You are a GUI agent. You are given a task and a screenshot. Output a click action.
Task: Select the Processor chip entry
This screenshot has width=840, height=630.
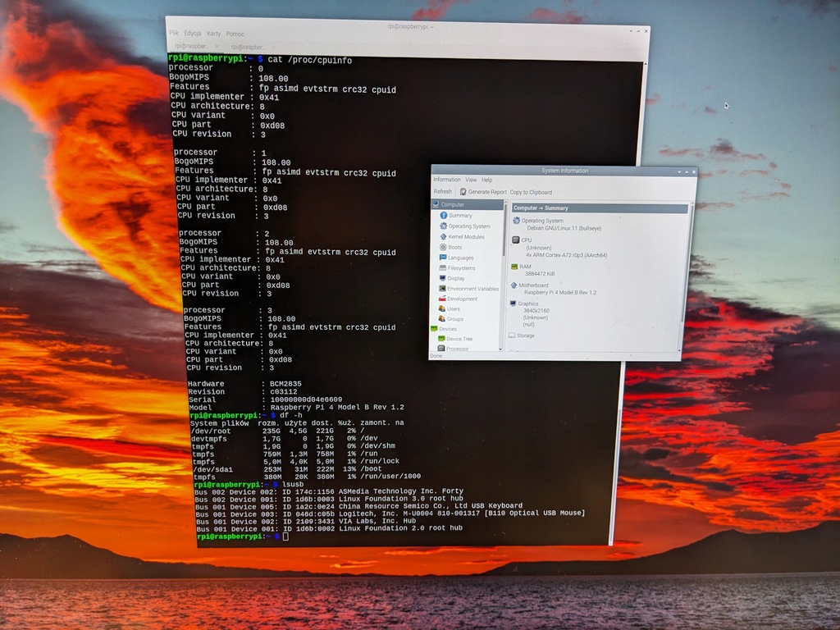pyautogui.click(x=453, y=349)
